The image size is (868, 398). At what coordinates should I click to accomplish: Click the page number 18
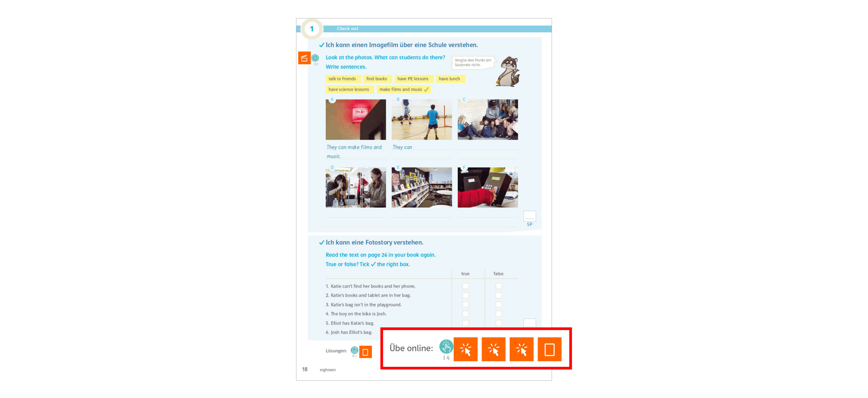[x=305, y=369]
